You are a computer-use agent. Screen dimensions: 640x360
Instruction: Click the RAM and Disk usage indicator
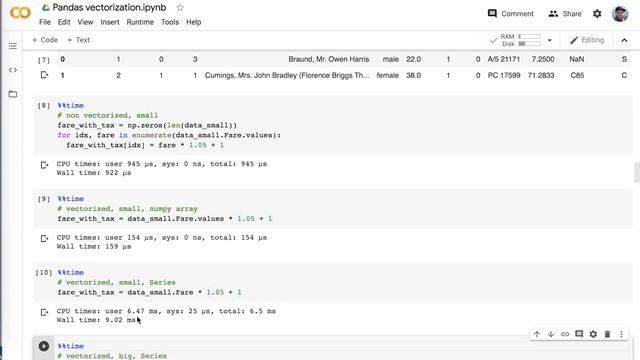520,40
